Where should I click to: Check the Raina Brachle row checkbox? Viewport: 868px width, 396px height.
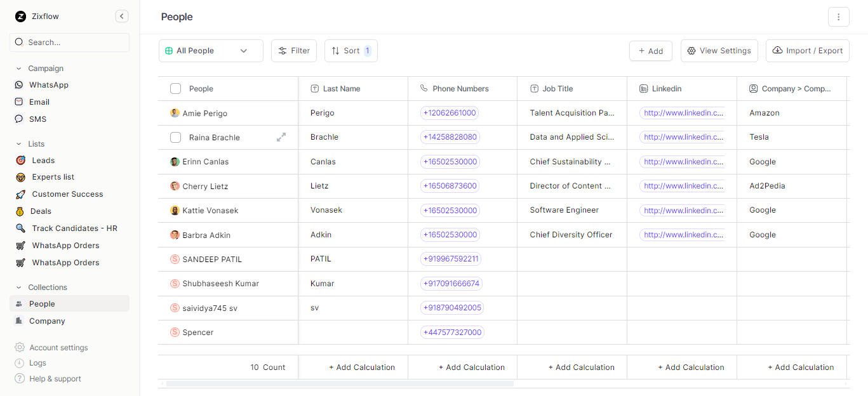pos(175,137)
